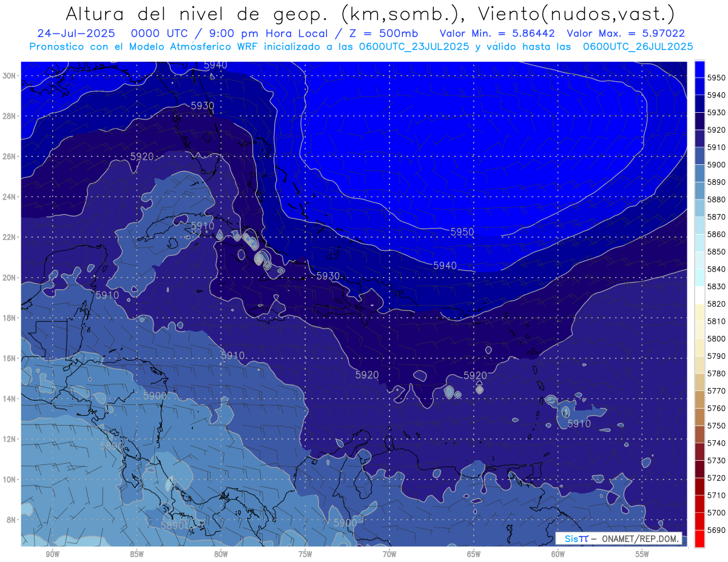Click colorbar swatch between 5870 and 5880
Screen dimensions: 728x562
point(699,208)
